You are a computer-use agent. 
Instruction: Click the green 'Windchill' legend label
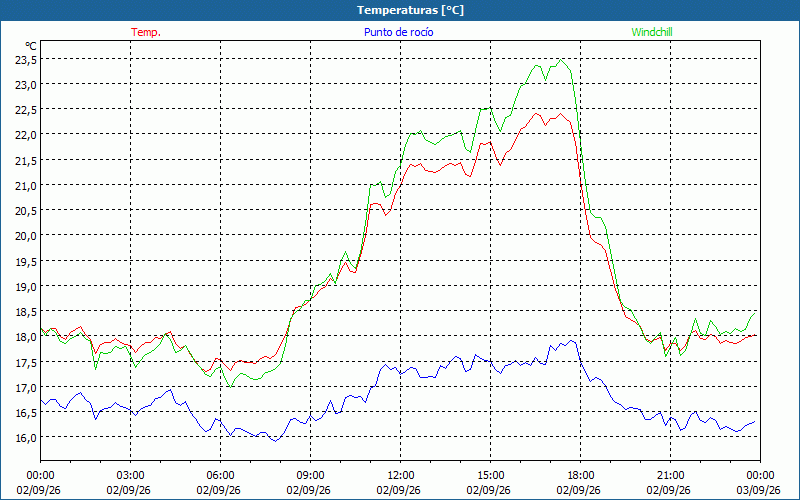tap(652, 32)
